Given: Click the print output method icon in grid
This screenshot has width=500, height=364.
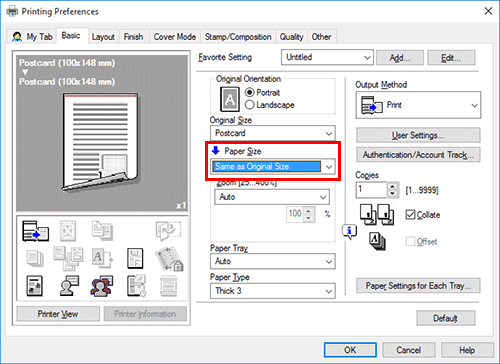Looking at the screenshot, I should tap(35, 231).
